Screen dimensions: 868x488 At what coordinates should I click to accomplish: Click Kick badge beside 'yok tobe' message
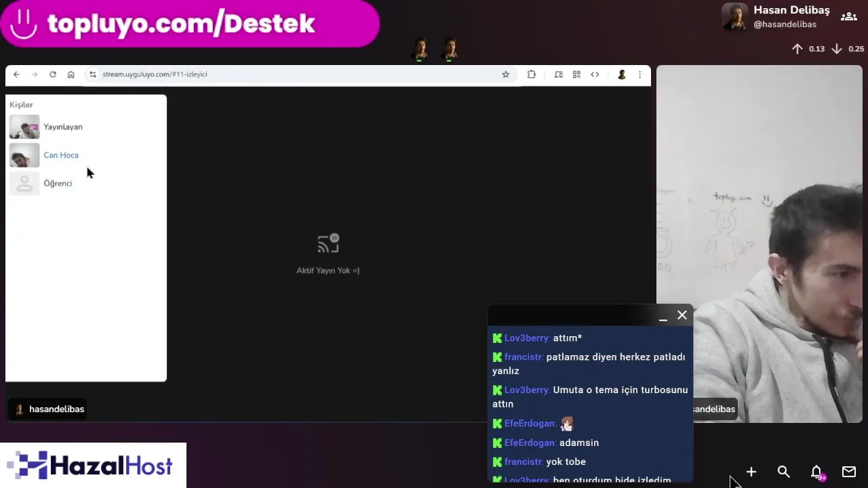point(497,462)
